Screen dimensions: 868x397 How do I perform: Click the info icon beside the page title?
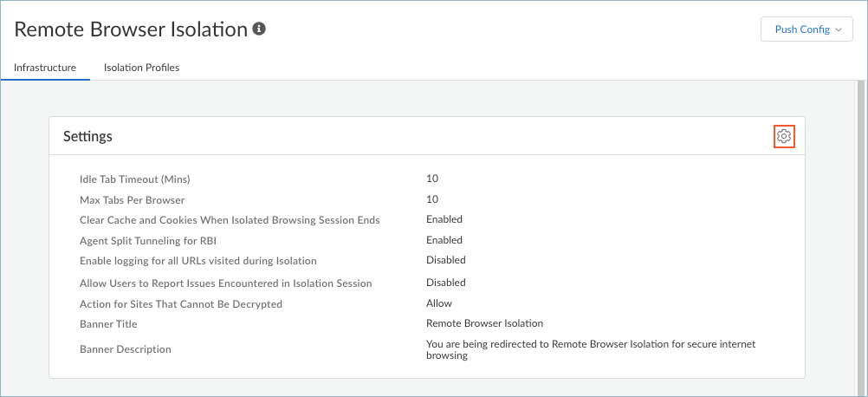[259, 29]
